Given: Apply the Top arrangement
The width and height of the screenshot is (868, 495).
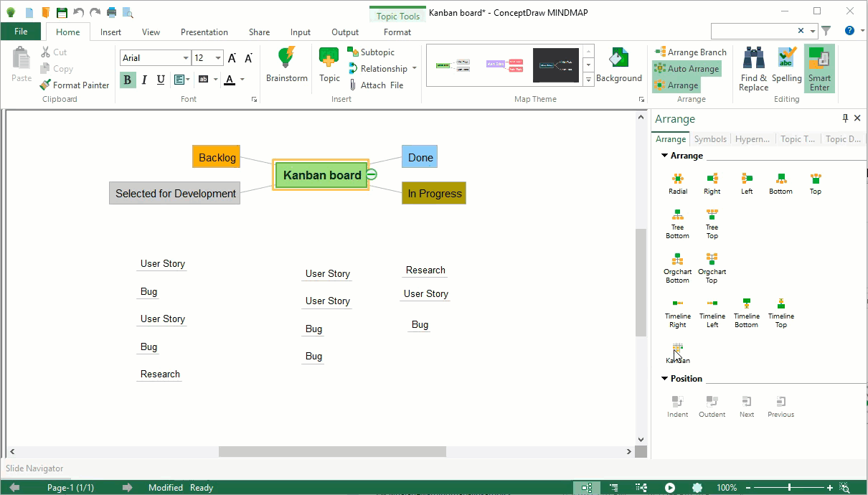Looking at the screenshot, I should (x=815, y=184).
